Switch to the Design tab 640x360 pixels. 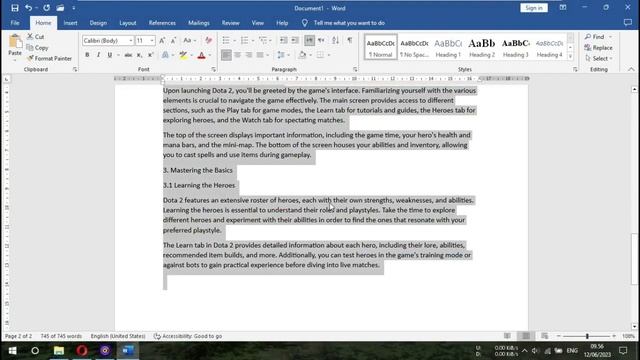98,23
